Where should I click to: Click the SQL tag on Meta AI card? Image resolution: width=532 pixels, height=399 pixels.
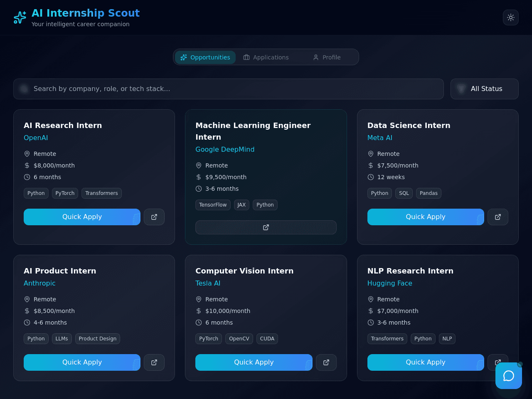(404, 193)
